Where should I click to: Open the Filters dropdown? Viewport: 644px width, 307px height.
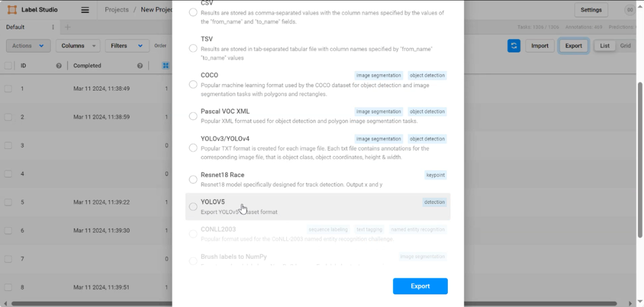(126, 46)
